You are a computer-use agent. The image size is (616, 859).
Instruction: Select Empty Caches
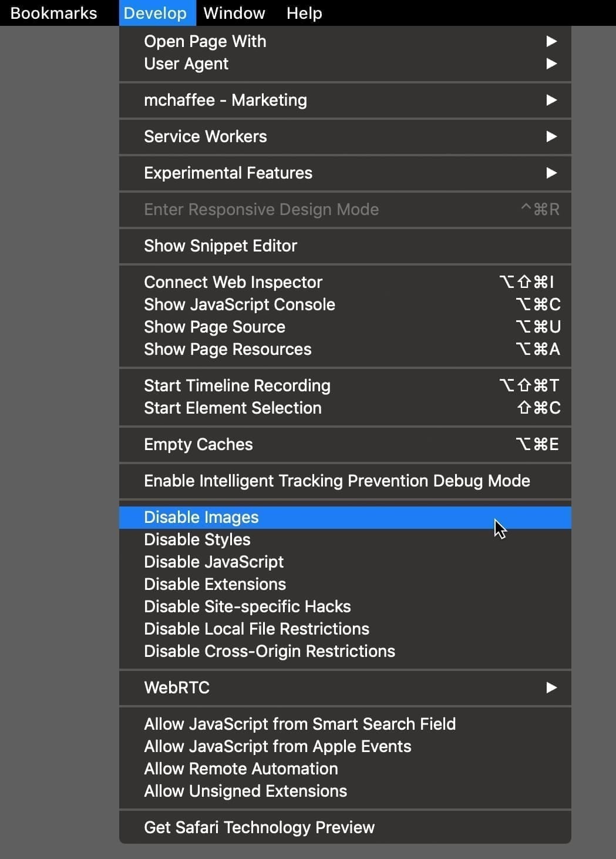[198, 444]
